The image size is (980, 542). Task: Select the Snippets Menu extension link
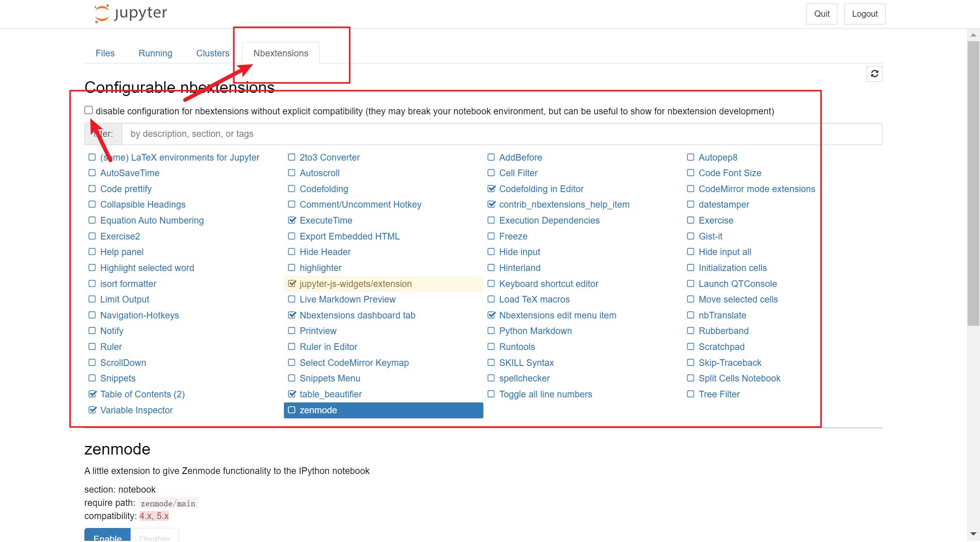coord(330,378)
